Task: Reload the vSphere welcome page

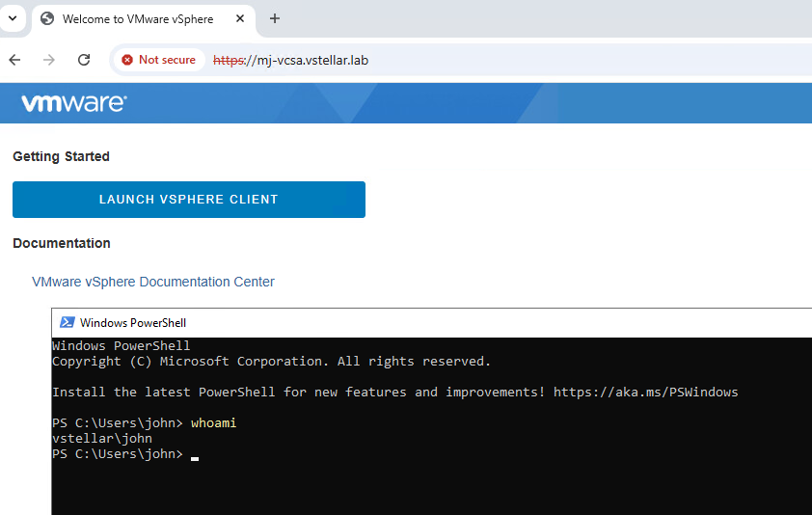Action: 84,60
